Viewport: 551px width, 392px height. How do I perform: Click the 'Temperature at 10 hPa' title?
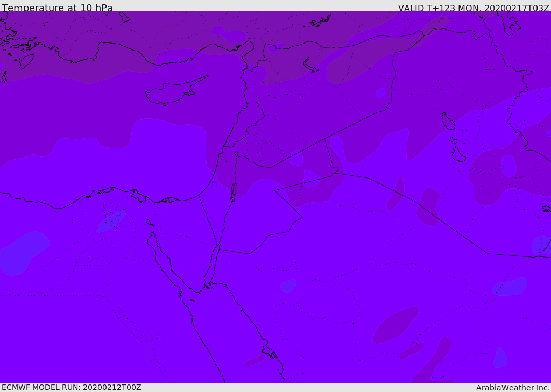pyautogui.click(x=57, y=8)
